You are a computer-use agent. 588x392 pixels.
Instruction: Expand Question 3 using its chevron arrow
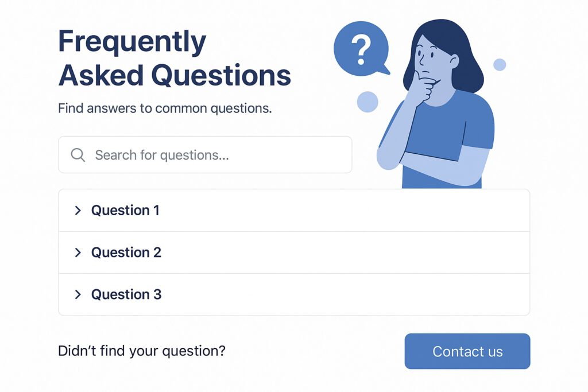[x=78, y=294]
